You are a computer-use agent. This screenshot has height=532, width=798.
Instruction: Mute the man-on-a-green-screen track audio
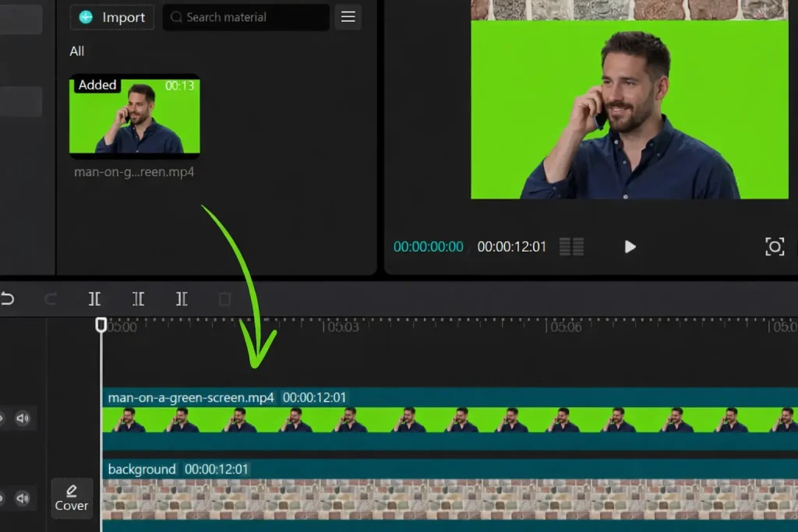pos(23,419)
